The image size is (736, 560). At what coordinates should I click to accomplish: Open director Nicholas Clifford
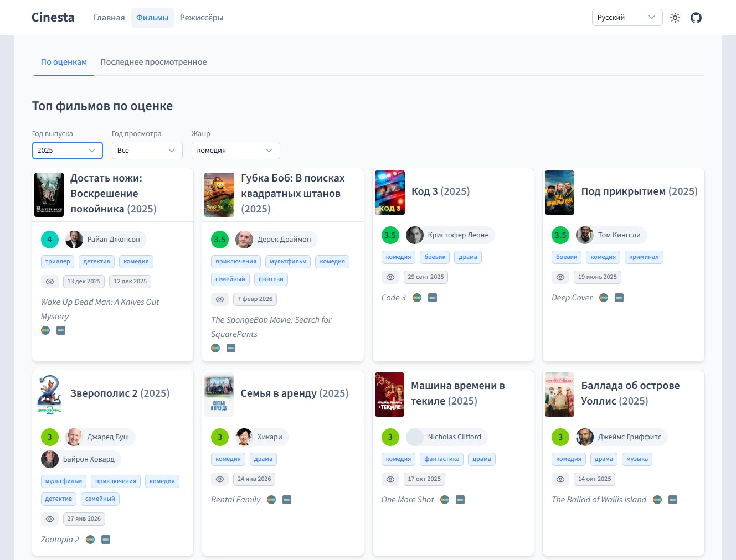(446, 437)
